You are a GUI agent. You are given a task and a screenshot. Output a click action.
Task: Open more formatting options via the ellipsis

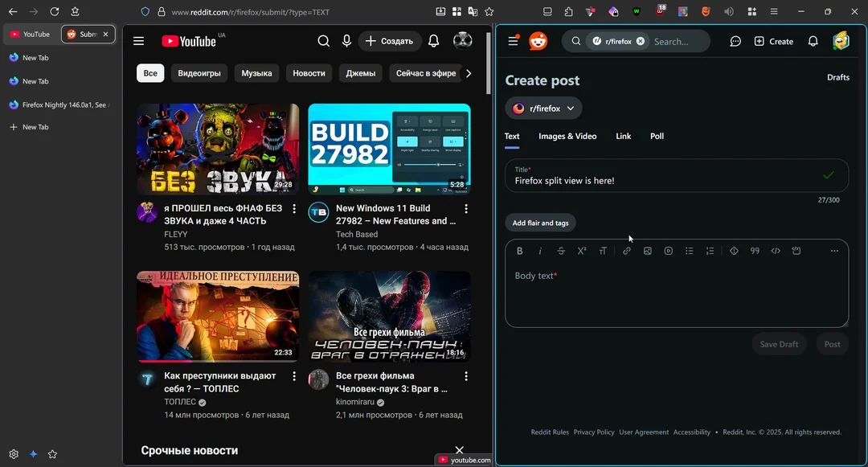(x=834, y=250)
